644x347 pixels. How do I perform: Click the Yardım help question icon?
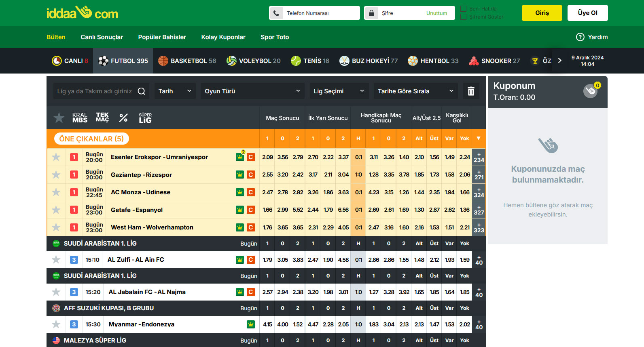580,37
